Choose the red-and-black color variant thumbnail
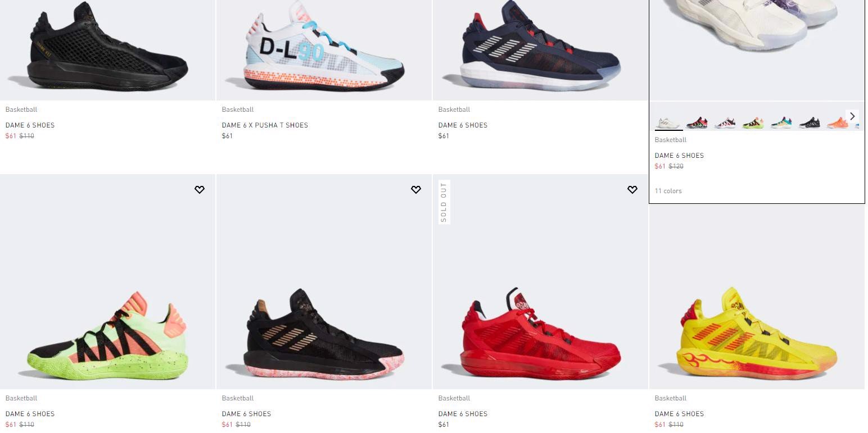Screen dimensions: 868x433 pyautogui.click(x=697, y=123)
